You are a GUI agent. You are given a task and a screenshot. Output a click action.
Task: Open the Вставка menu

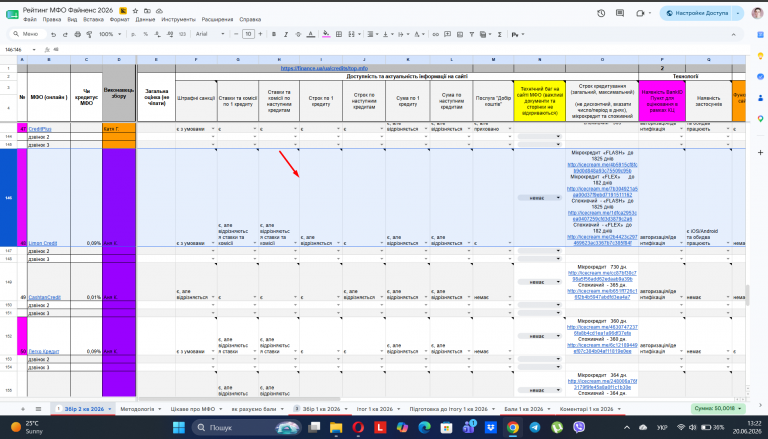(x=93, y=20)
